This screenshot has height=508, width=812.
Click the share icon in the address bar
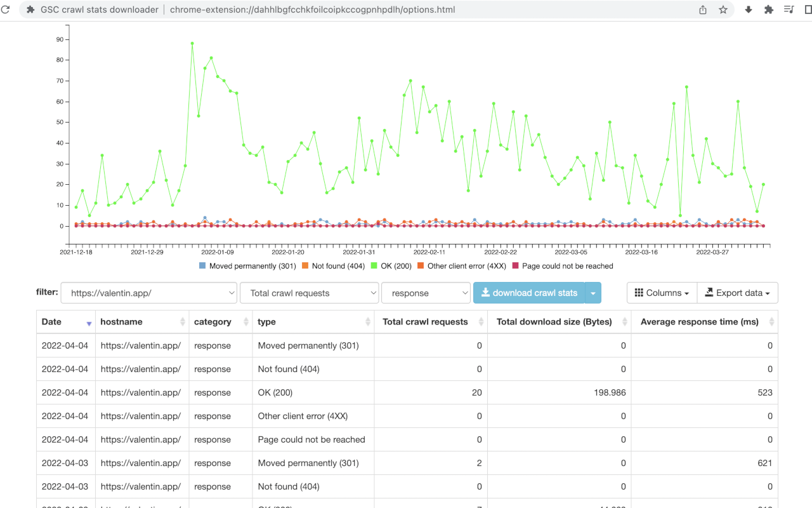pos(702,10)
